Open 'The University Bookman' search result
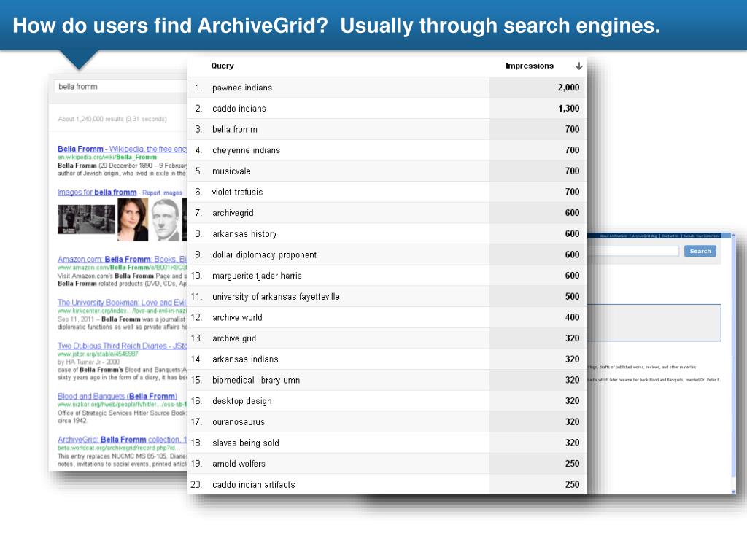The width and height of the screenshot is (747, 560). coord(122,303)
